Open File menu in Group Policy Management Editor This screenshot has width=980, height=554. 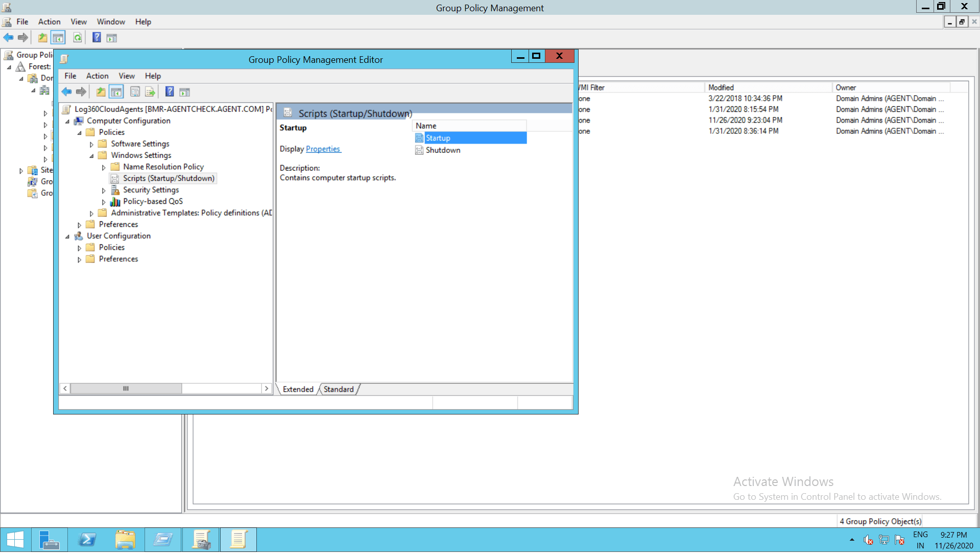(x=70, y=76)
